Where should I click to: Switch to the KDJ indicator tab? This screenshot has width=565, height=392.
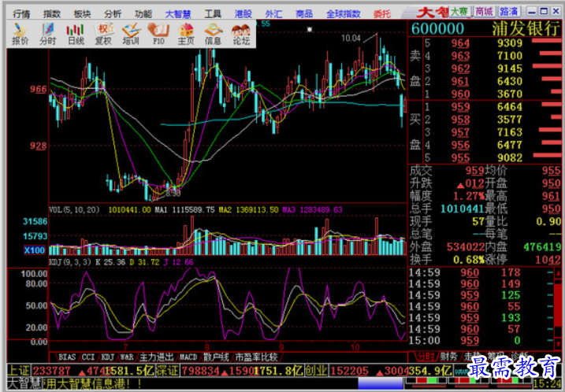coord(107,357)
